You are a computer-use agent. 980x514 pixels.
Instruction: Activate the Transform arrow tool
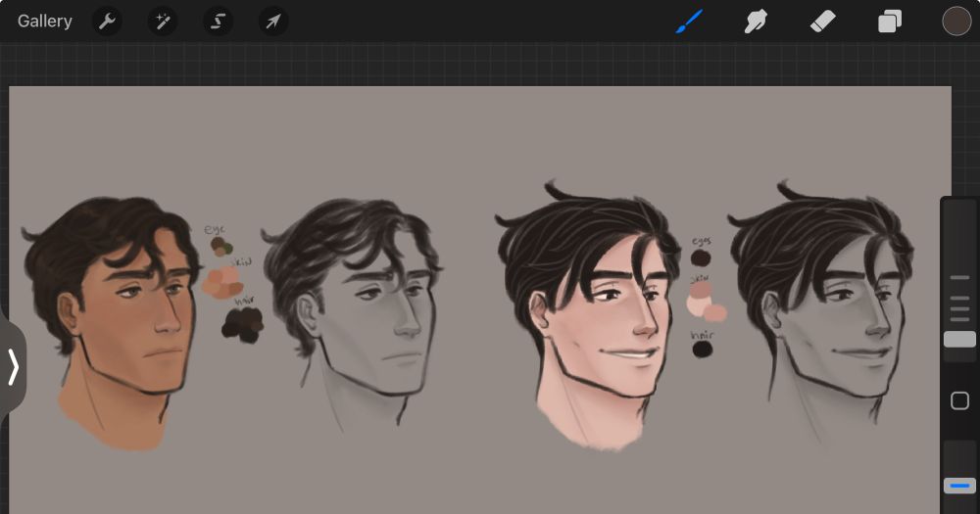(x=273, y=22)
